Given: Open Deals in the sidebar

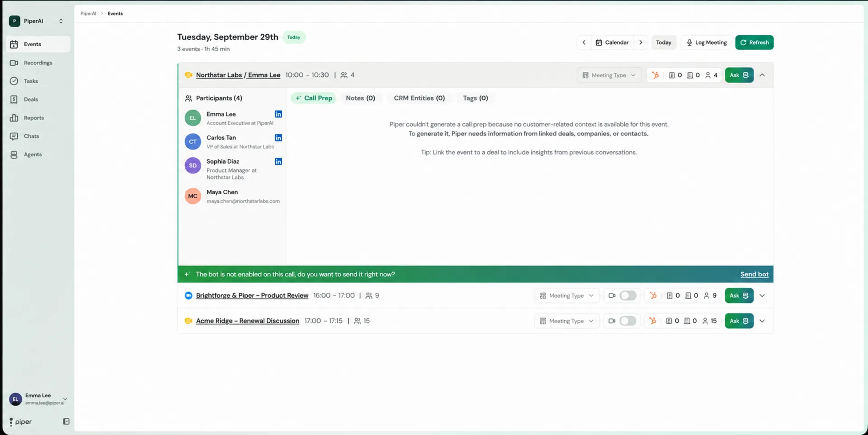Looking at the screenshot, I should [38, 99].
